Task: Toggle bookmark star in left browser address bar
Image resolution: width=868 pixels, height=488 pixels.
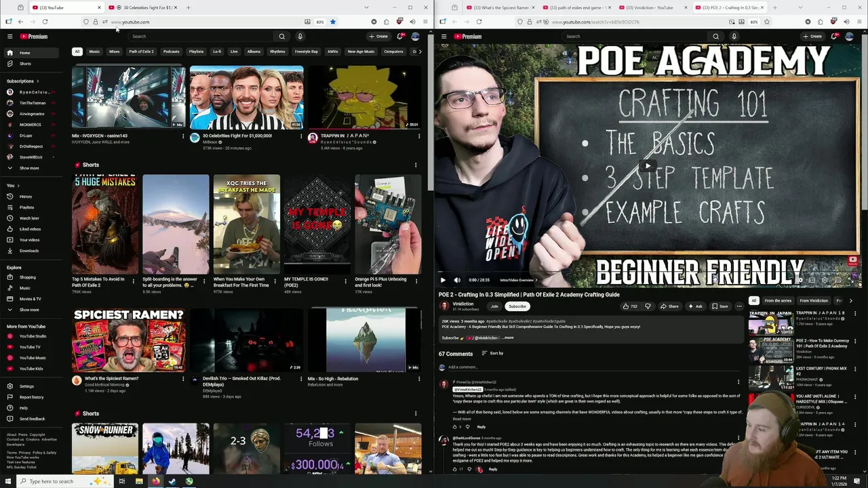Action: coord(332,22)
